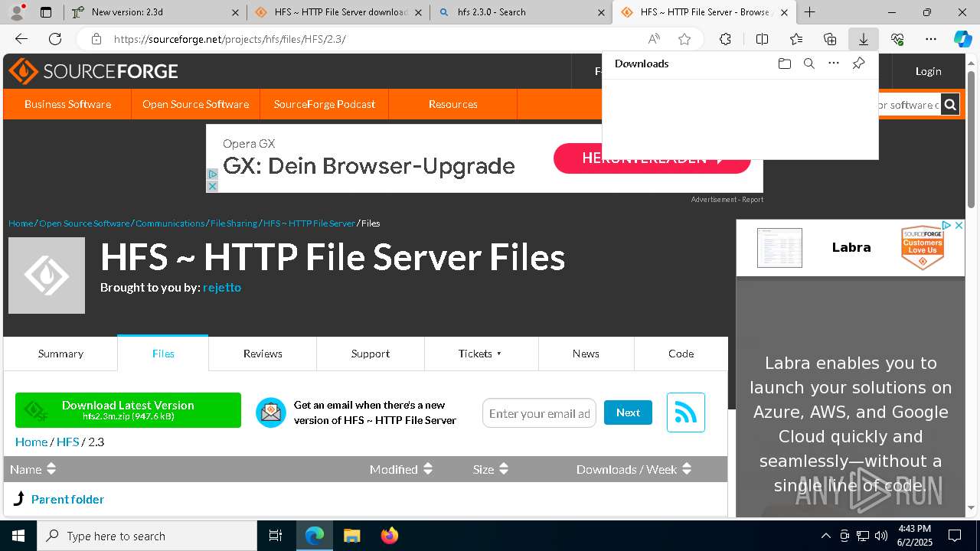The width and height of the screenshot is (980, 551).
Task: Click the Download Latest Version button
Action: 128,410
